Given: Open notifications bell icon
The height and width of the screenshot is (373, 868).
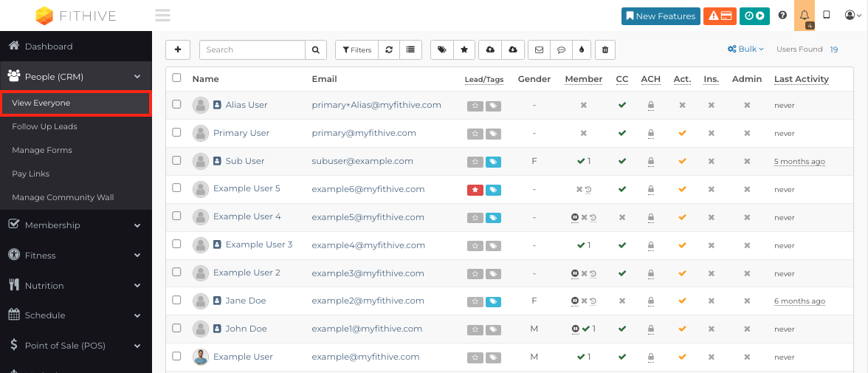Looking at the screenshot, I should tap(805, 16).
